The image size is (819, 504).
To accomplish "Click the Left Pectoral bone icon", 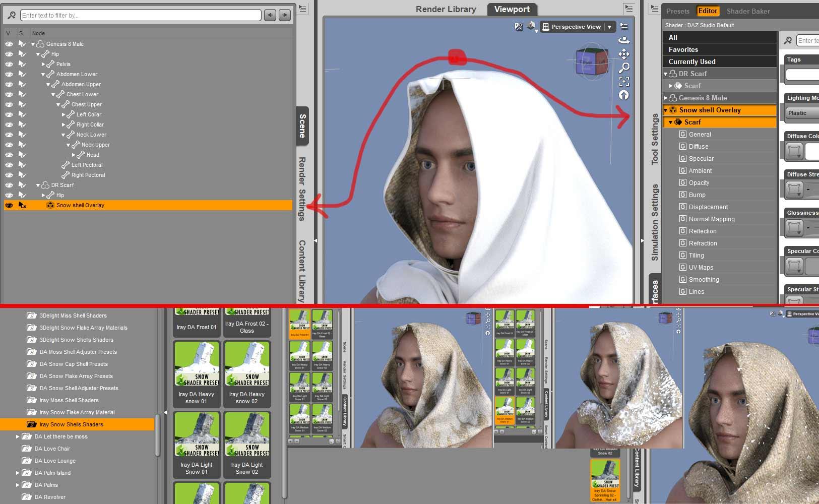I will tap(66, 165).
